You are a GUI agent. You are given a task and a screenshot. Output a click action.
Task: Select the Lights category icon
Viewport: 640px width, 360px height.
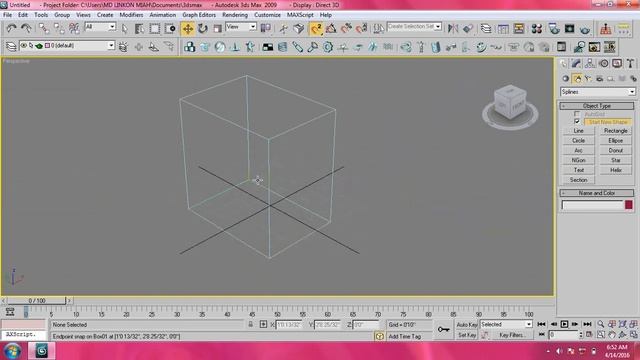click(x=588, y=78)
